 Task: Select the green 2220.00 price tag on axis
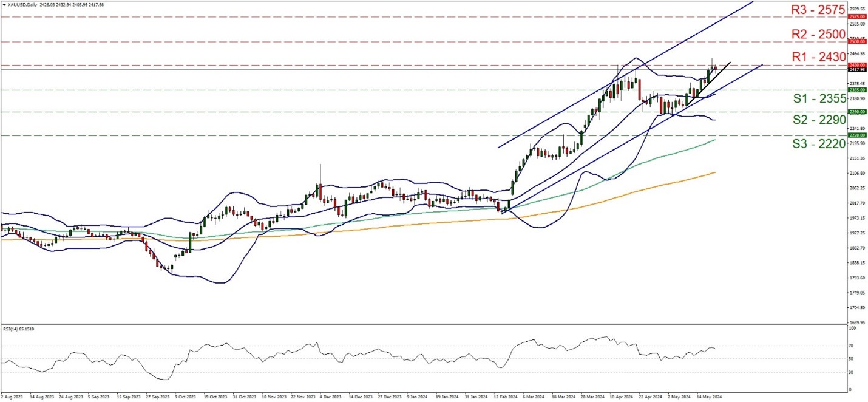click(x=857, y=135)
